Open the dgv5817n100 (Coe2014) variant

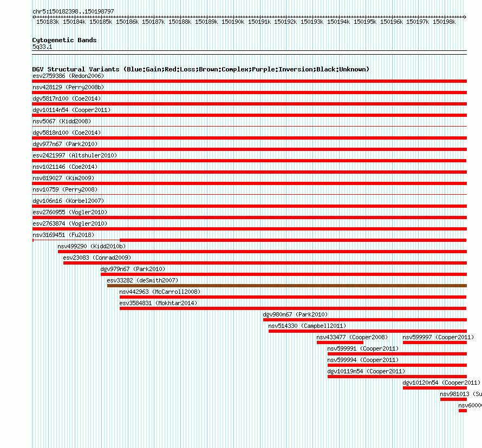tap(67, 98)
